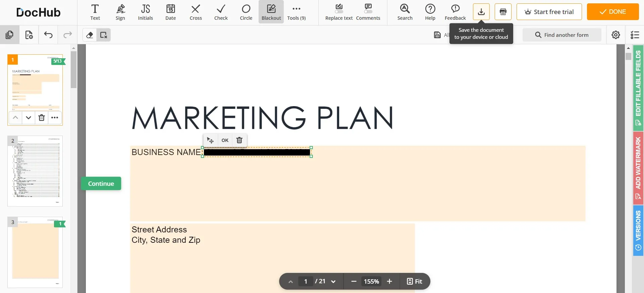Open the document settings panel icon
The image size is (644, 293).
tap(29, 35)
